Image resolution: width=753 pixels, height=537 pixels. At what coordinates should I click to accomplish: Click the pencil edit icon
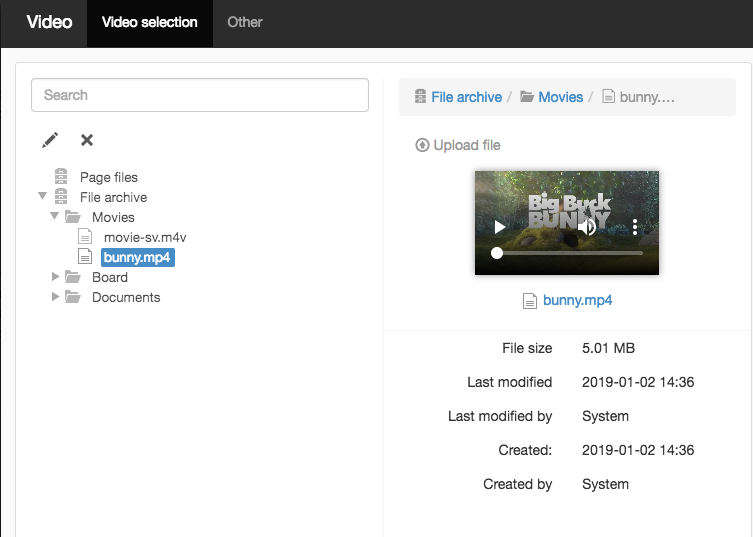50,140
